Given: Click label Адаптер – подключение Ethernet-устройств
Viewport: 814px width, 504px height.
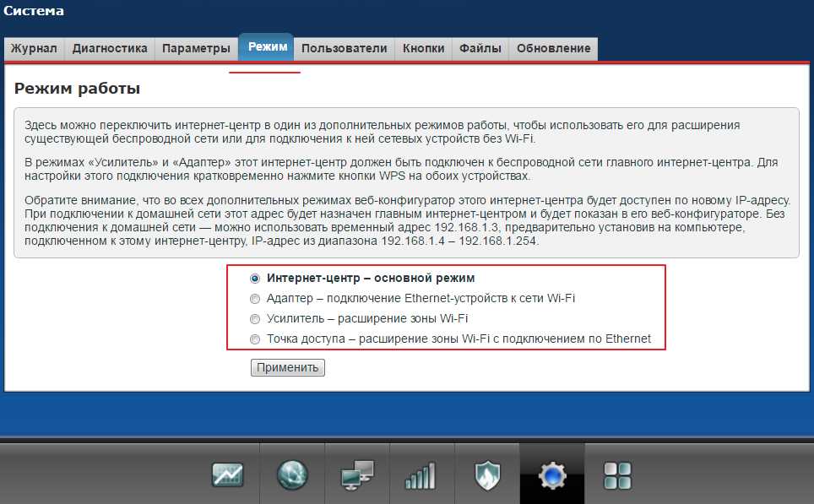Looking at the screenshot, I should pyautogui.click(x=421, y=299).
